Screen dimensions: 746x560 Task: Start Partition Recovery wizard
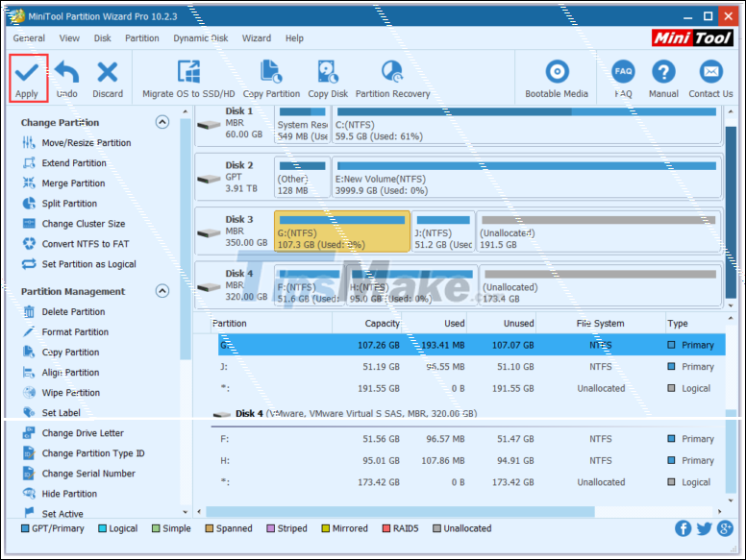392,79
